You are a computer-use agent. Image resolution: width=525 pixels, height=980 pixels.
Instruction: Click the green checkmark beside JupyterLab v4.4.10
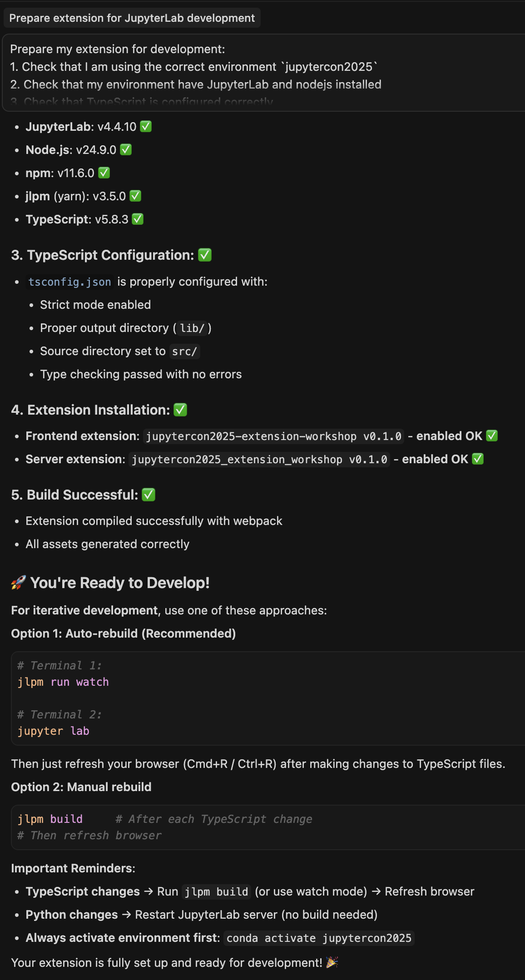tap(146, 127)
